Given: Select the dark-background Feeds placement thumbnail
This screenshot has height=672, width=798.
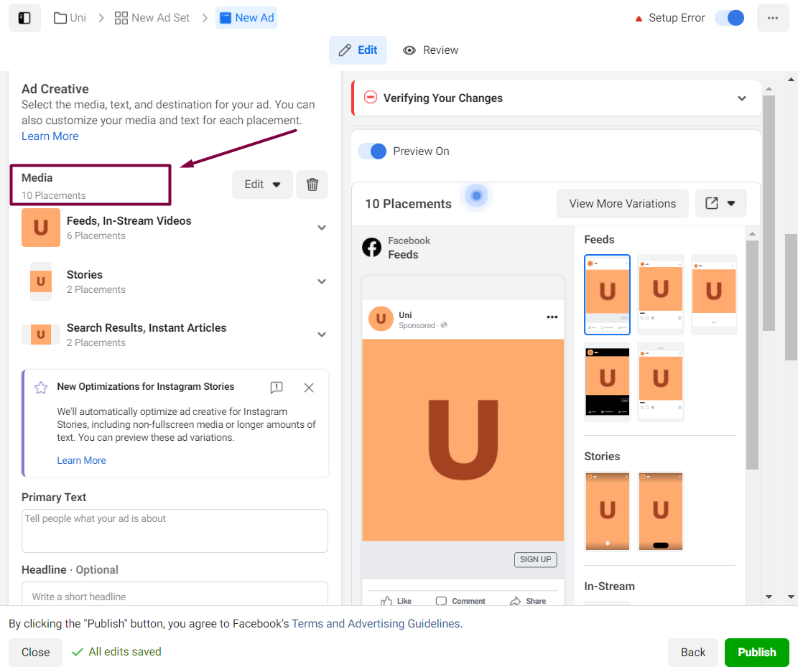Looking at the screenshot, I should click(x=607, y=382).
